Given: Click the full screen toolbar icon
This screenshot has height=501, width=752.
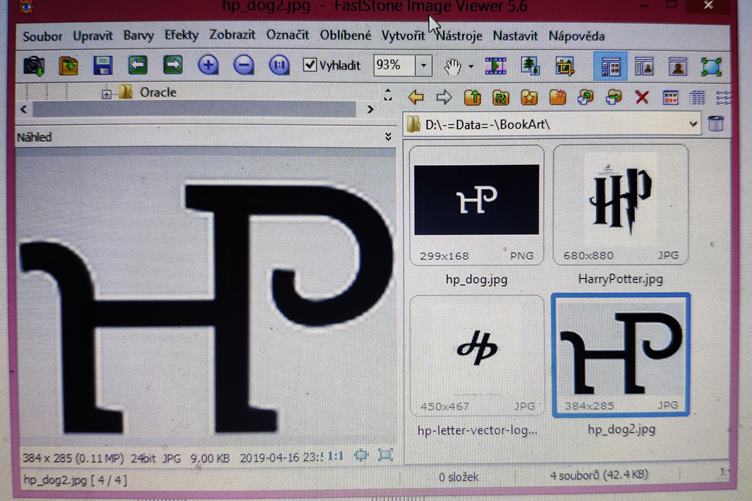Looking at the screenshot, I should coord(711,67).
